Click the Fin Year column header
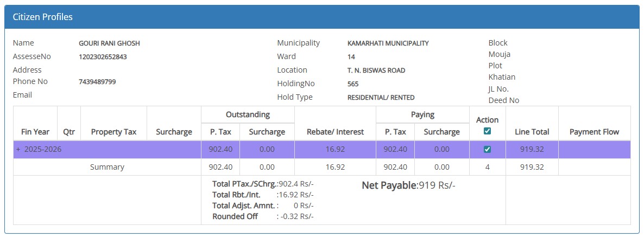Image resolution: width=644 pixels, height=238 pixels. pyautogui.click(x=35, y=132)
